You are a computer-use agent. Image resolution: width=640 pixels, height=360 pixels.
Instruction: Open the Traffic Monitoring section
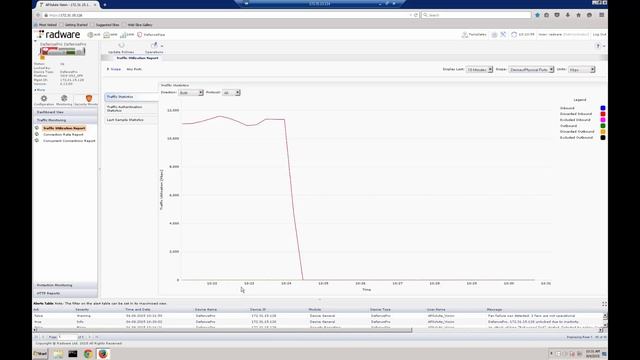[65, 120]
